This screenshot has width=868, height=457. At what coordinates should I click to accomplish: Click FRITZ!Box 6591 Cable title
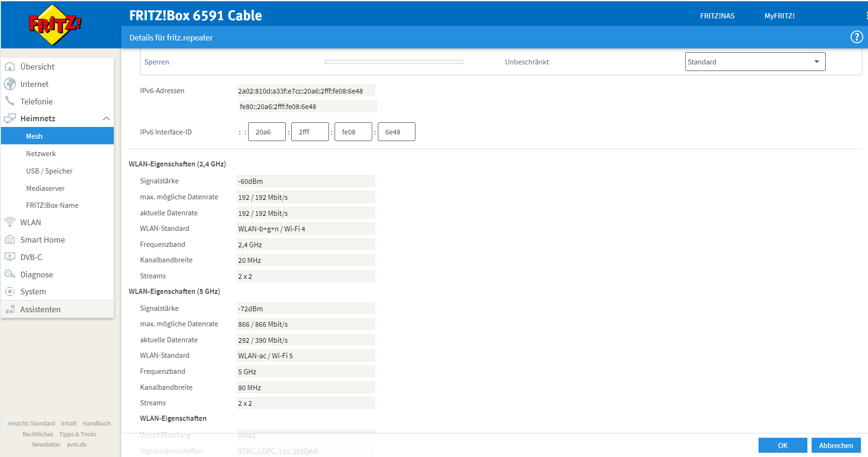coord(195,15)
